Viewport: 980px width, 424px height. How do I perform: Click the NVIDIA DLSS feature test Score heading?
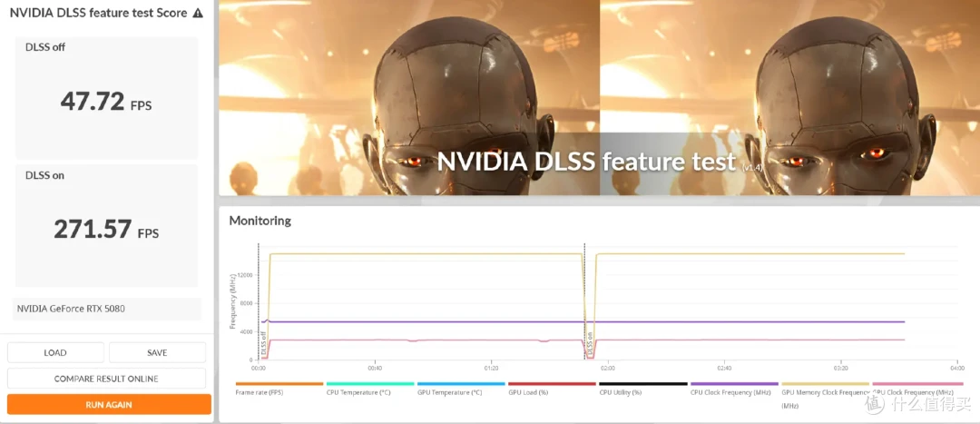(x=98, y=13)
